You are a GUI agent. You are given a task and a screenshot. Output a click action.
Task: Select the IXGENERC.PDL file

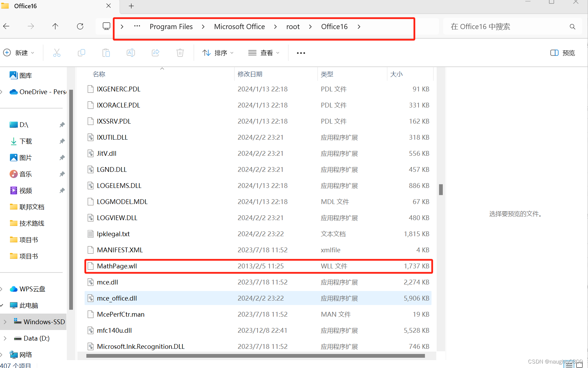pyautogui.click(x=258, y=89)
